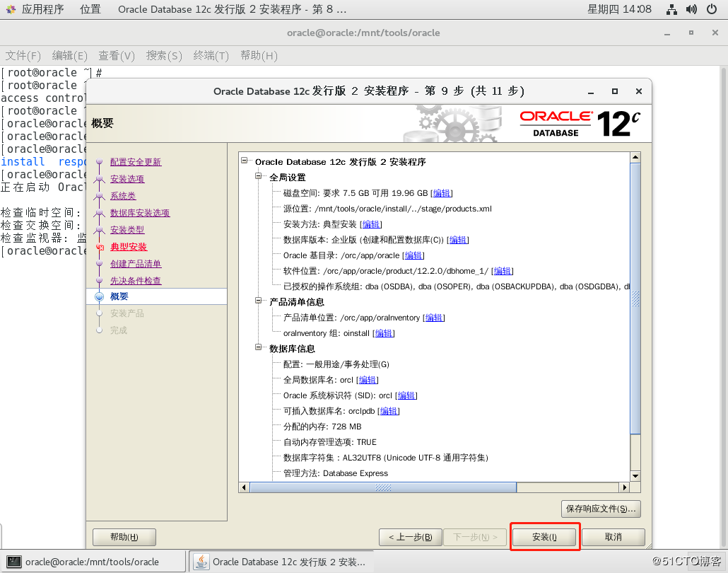728x573 pixels.
Task: Open 帮助(H) help button in installer
Action: pos(124,537)
